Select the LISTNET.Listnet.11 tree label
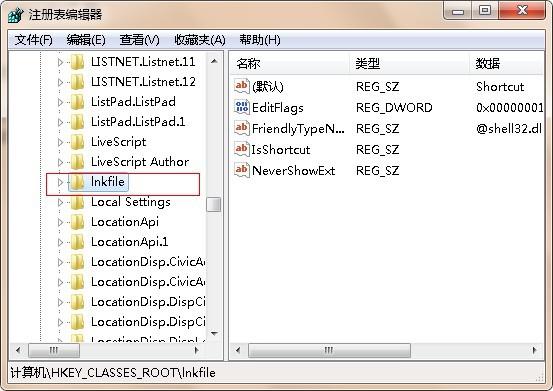This screenshot has height=391, width=553. coord(143,62)
